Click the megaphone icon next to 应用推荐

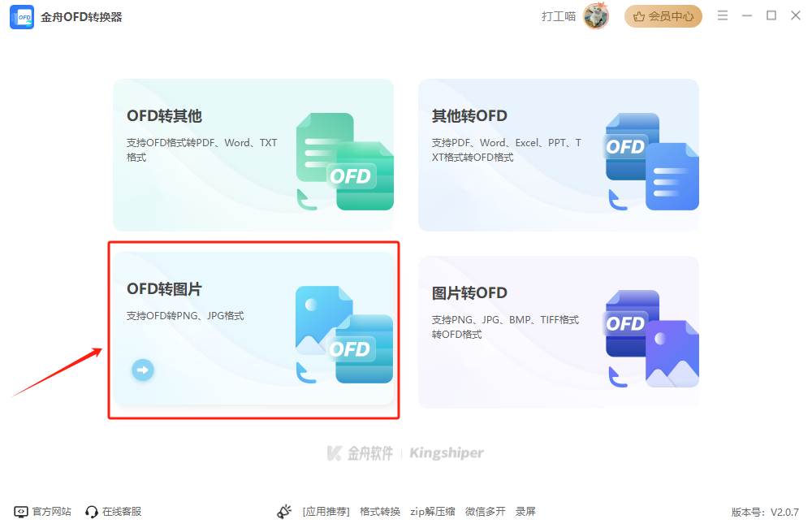point(284,510)
